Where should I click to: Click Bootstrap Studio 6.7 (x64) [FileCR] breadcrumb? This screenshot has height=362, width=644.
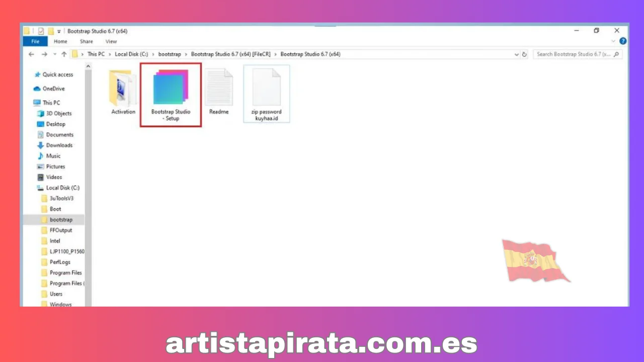click(x=231, y=54)
